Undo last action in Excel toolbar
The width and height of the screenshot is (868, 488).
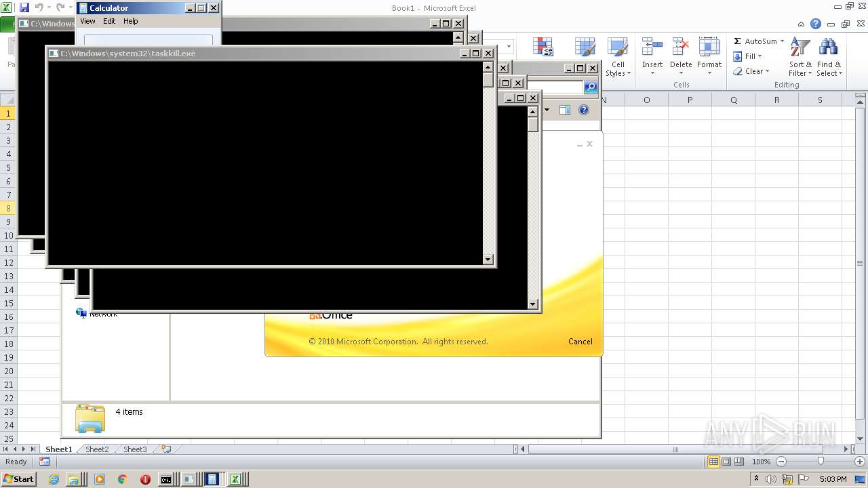click(x=39, y=7)
